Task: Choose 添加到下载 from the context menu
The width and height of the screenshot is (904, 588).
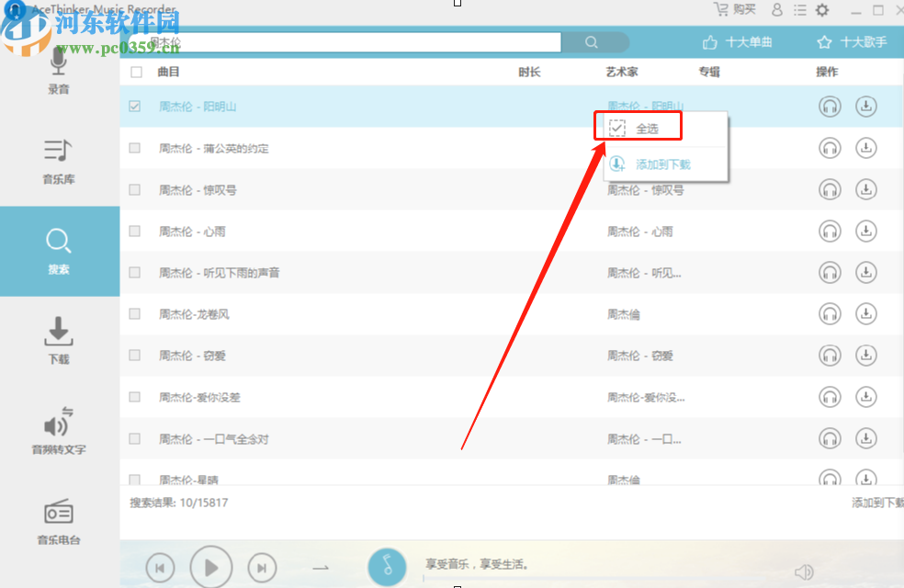Action: (665, 162)
